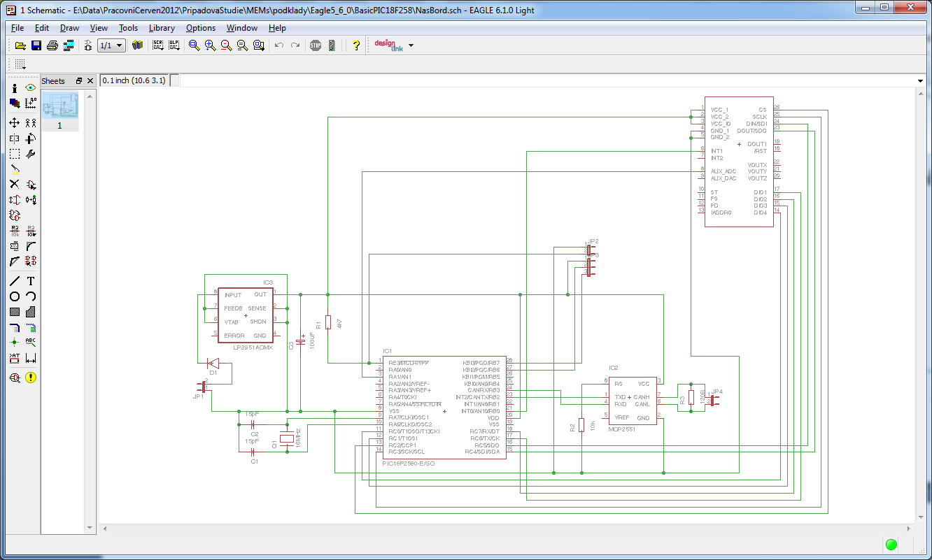Select the Pinswap tool
Screen dimensions: 932x560
[15, 200]
